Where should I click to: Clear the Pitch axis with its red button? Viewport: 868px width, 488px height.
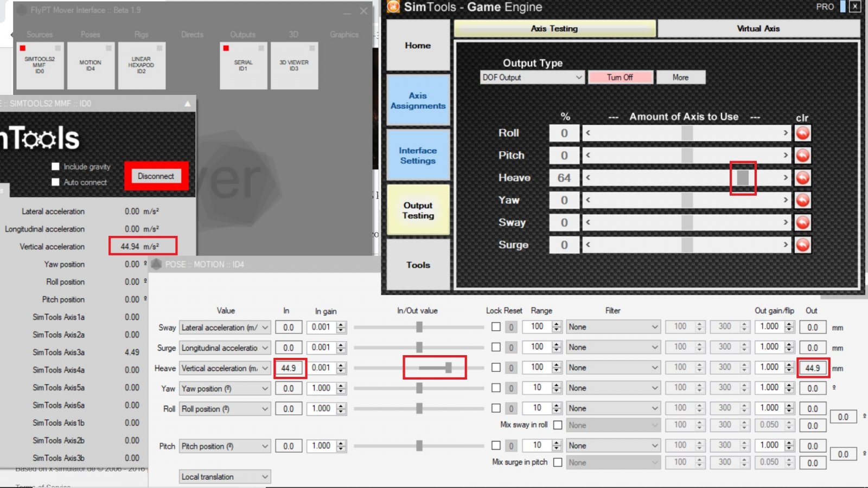(802, 156)
